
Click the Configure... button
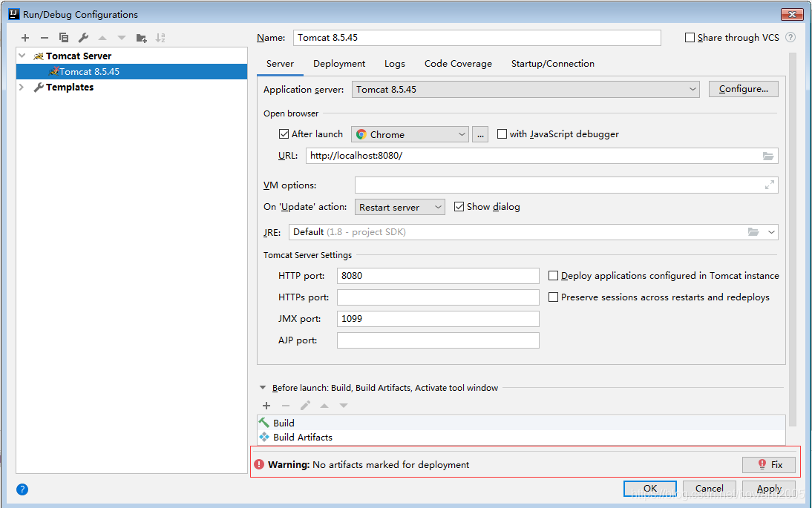[744, 89]
